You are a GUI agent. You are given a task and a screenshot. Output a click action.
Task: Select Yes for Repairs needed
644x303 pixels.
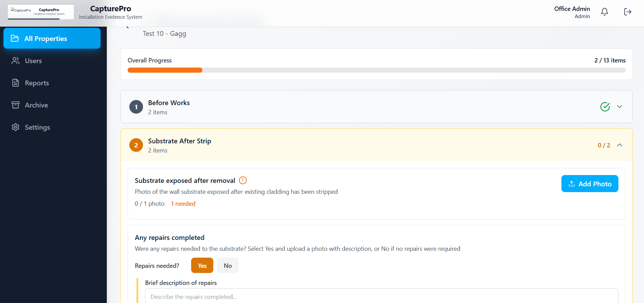pos(202,265)
